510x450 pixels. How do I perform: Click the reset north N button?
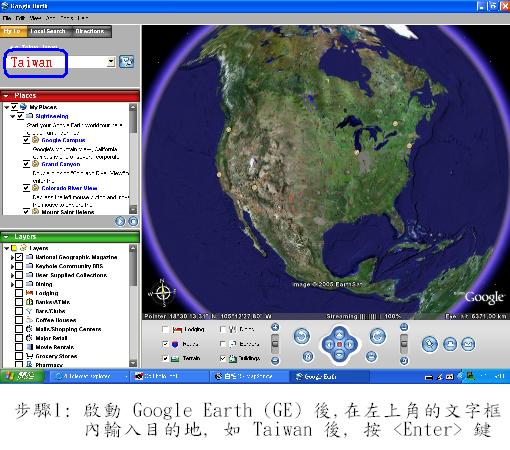point(308,357)
